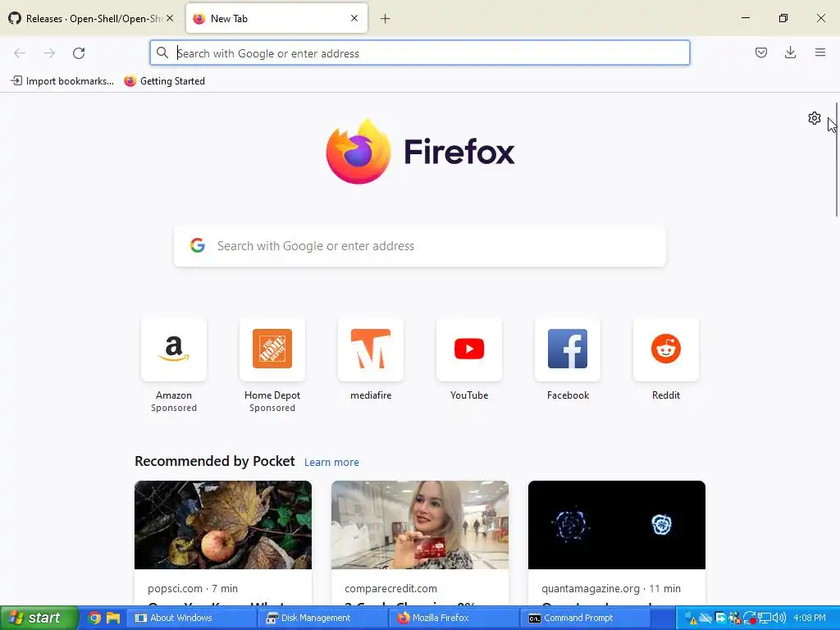The height and width of the screenshot is (630, 840).
Task: Open quantamagazine.org article thumbnail
Action: click(617, 525)
